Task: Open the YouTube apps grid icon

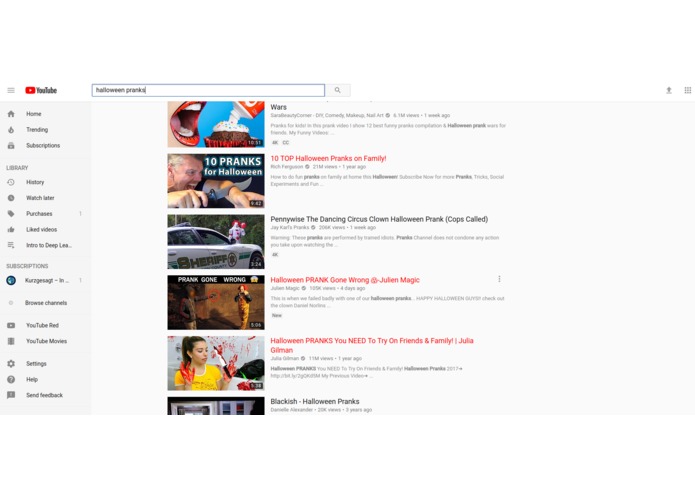Action: point(687,90)
